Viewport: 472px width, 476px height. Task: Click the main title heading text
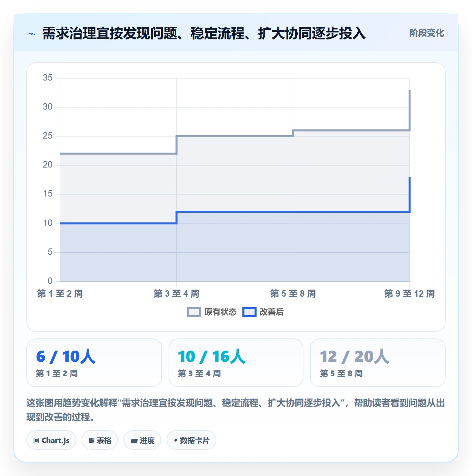[x=204, y=33]
